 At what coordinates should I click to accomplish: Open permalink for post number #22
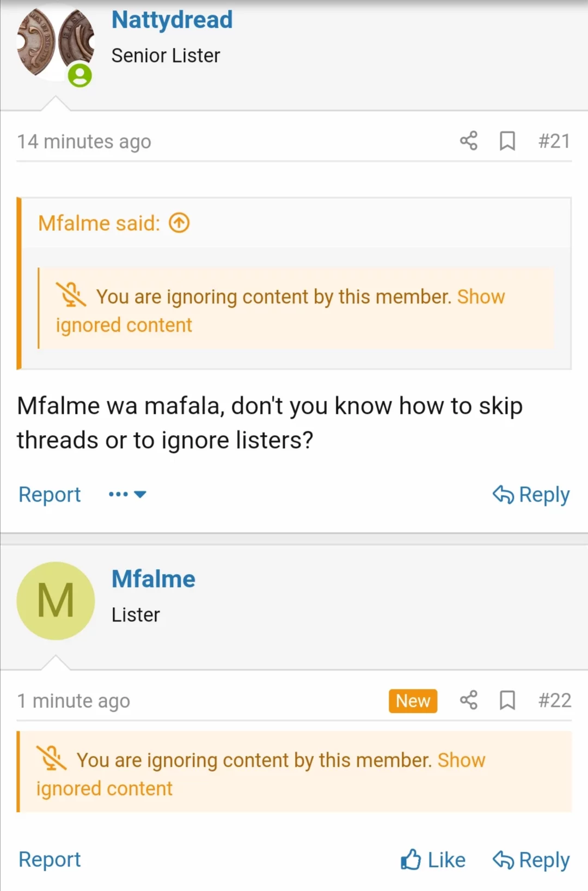point(554,700)
